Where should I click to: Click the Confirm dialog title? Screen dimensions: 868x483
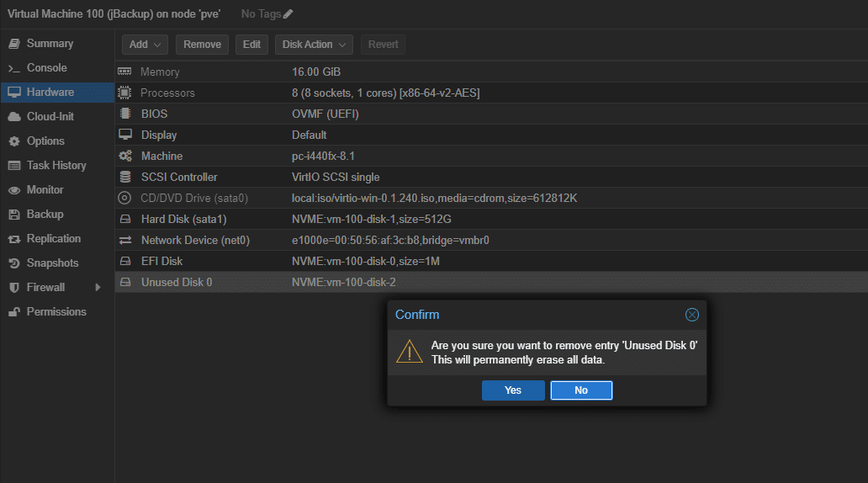point(417,315)
